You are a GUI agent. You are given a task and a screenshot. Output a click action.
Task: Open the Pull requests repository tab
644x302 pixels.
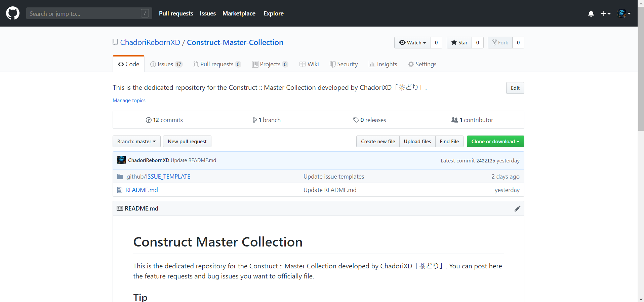pyautogui.click(x=217, y=64)
